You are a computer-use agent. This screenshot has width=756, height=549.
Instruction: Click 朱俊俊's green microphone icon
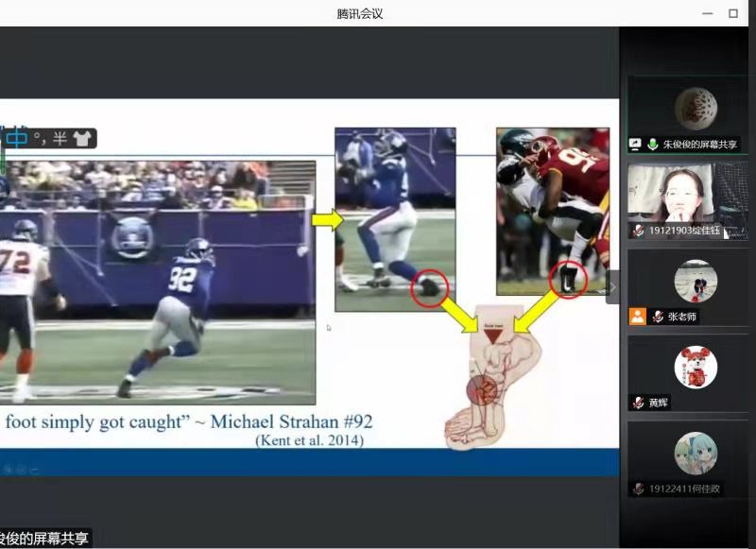click(652, 145)
